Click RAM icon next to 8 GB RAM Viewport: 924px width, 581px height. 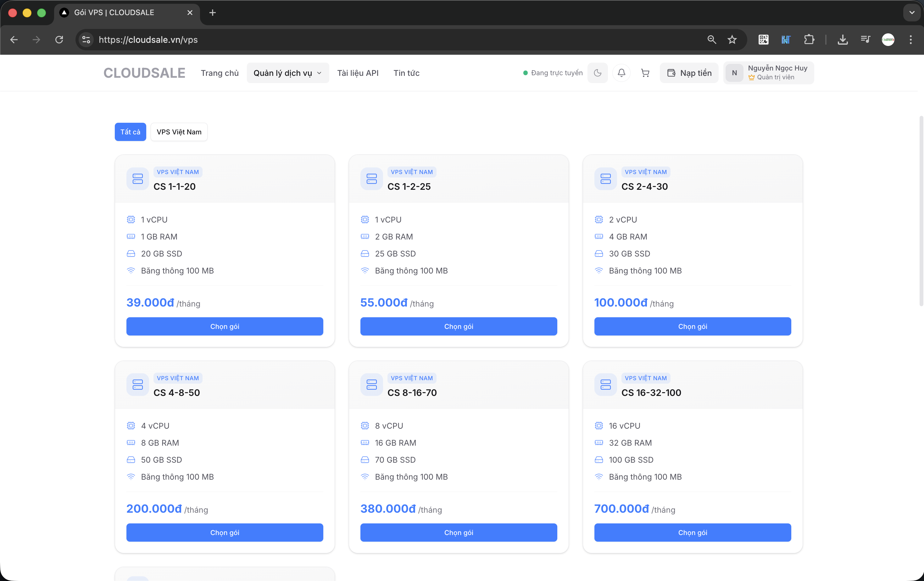131,443
